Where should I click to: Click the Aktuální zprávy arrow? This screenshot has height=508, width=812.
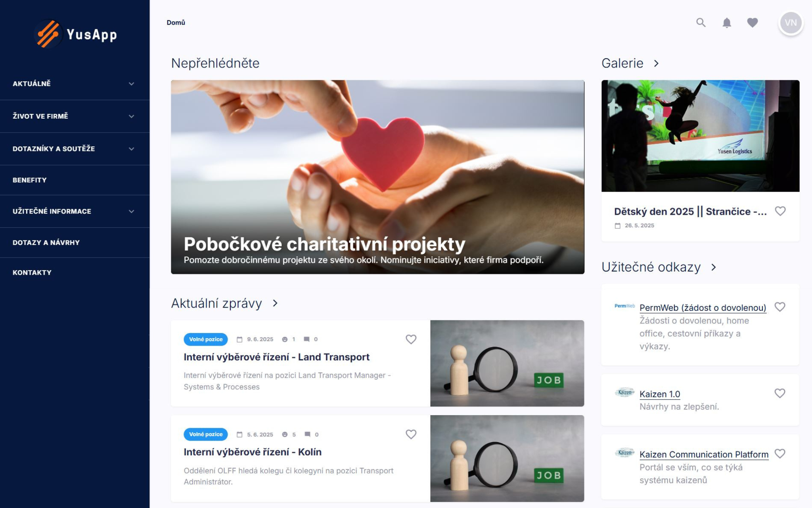[275, 303]
